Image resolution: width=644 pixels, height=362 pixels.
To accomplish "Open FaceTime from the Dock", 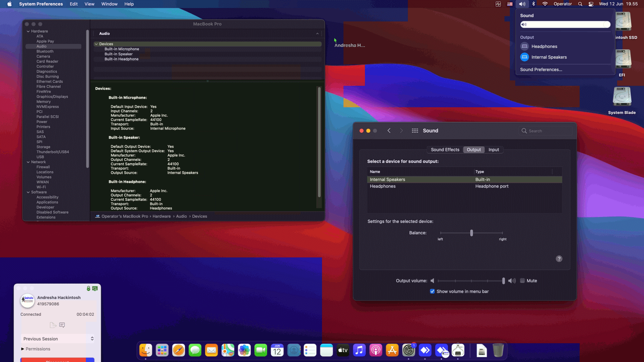I will [x=261, y=350].
